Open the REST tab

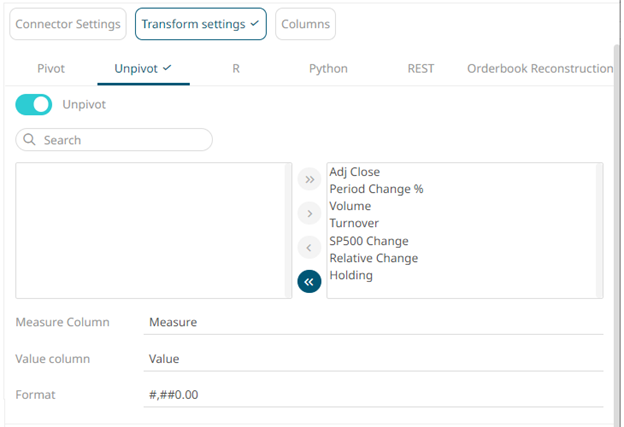coord(420,69)
